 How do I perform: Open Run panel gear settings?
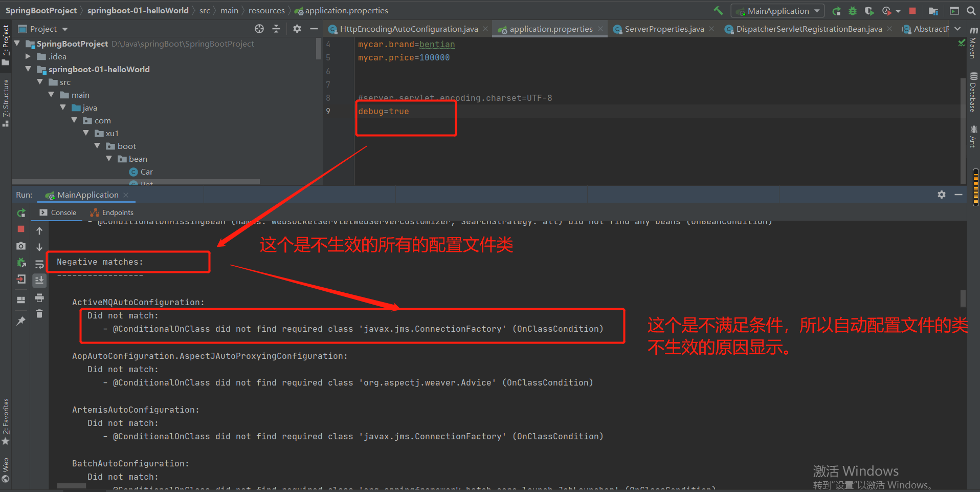(x=942, y=195)
